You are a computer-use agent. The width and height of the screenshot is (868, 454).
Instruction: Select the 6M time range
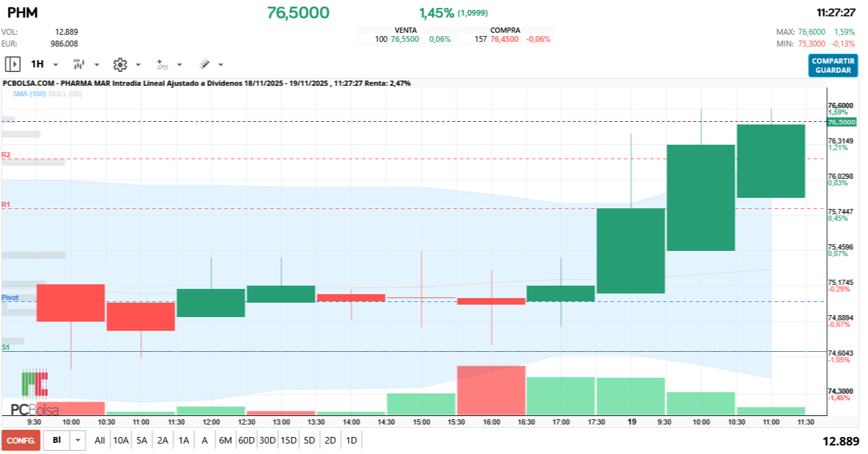pos(225,440)
